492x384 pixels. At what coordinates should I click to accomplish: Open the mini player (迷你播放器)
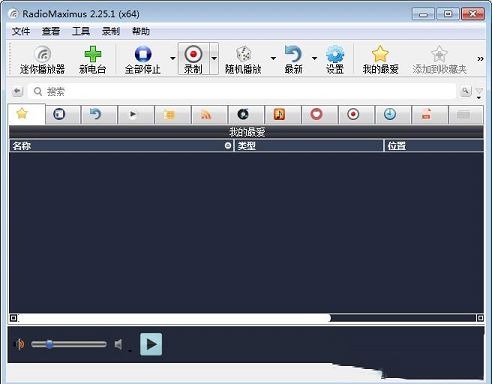(42, 59)
